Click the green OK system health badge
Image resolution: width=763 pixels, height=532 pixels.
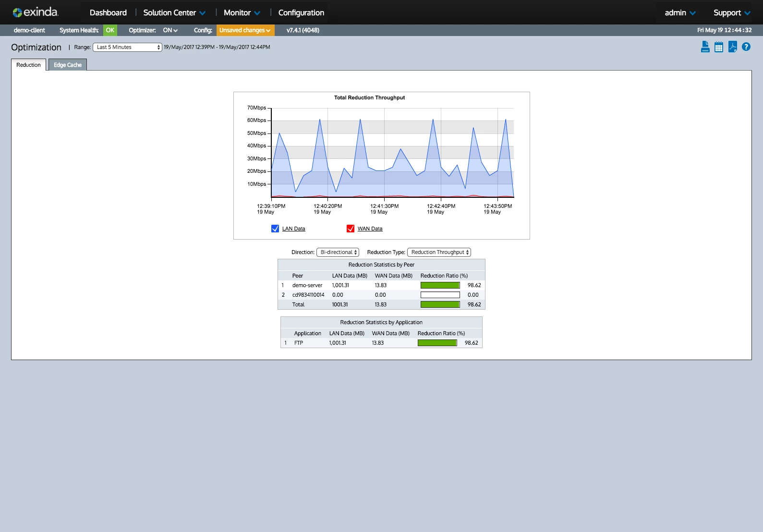110,30
